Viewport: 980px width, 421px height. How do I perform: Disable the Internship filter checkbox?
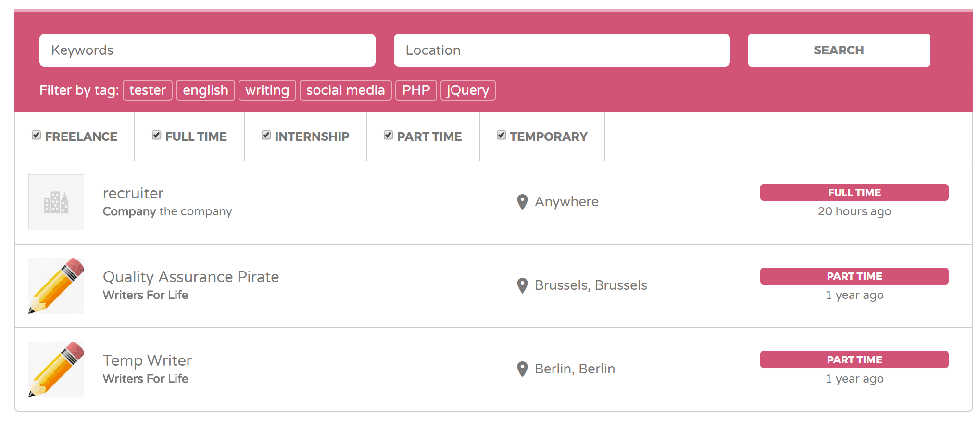[266, 136]
